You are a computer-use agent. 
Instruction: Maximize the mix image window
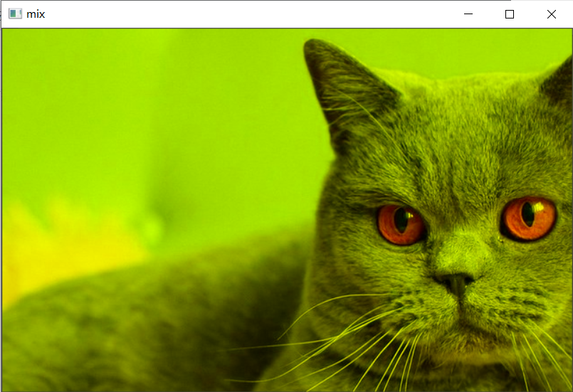point(510,14)
